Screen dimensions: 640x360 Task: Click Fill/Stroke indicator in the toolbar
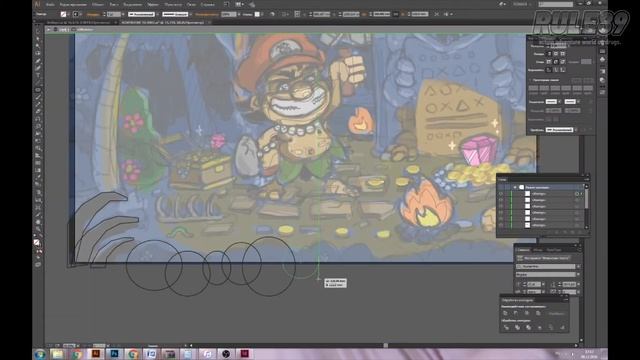(x=37, y=243)
